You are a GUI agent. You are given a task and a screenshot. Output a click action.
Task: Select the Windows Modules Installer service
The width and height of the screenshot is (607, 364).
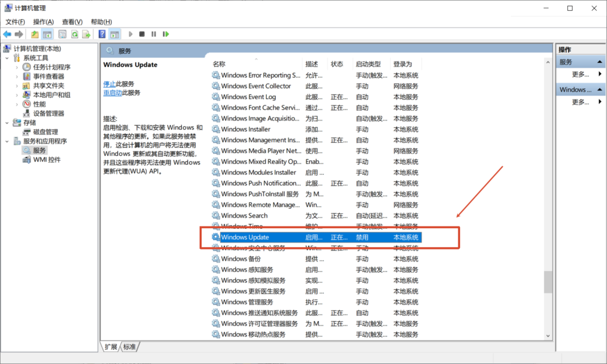point(317,173)
